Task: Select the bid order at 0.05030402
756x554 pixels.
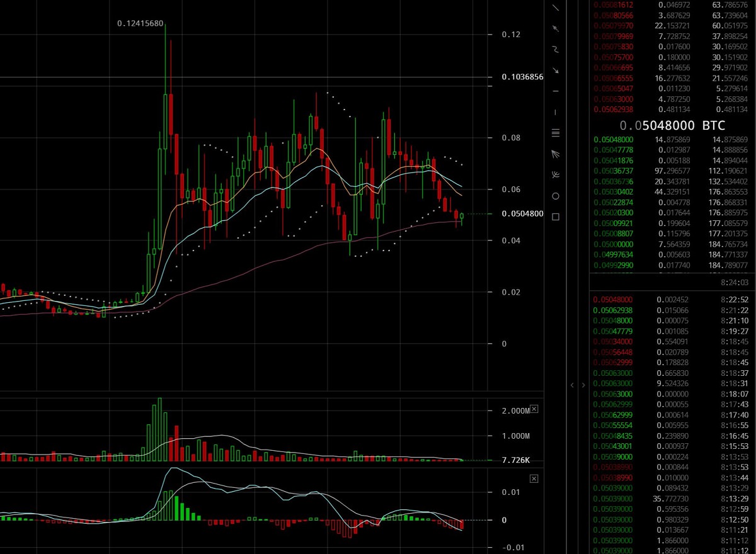Action: point(672,192)
